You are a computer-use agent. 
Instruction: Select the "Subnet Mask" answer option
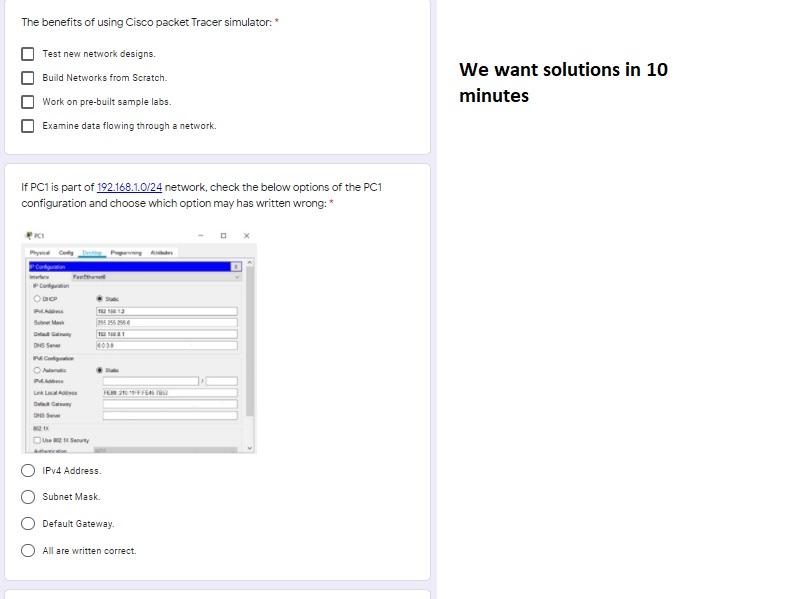pos(26,497)
